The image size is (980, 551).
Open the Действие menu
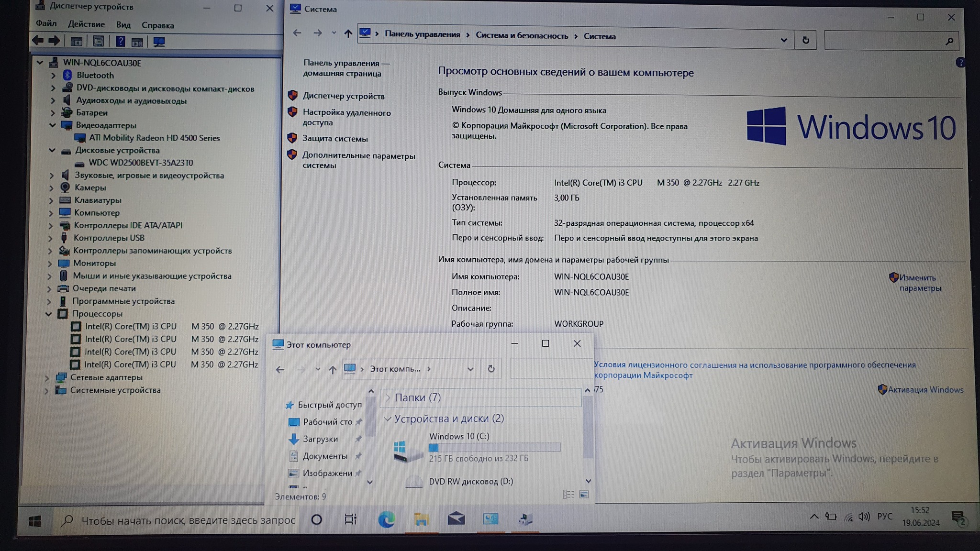coord(86,24)
